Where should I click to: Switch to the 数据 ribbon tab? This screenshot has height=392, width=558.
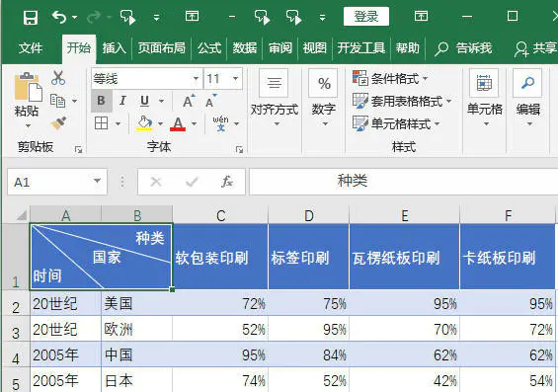pyautogui.click(x=245, y=47)
